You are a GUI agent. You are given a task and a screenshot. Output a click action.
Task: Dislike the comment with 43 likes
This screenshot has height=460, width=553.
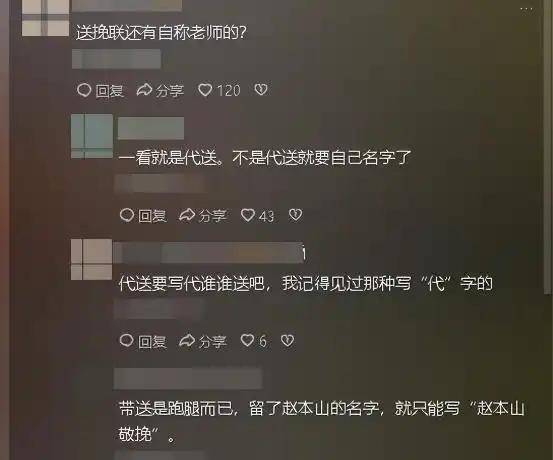[295, 215]
